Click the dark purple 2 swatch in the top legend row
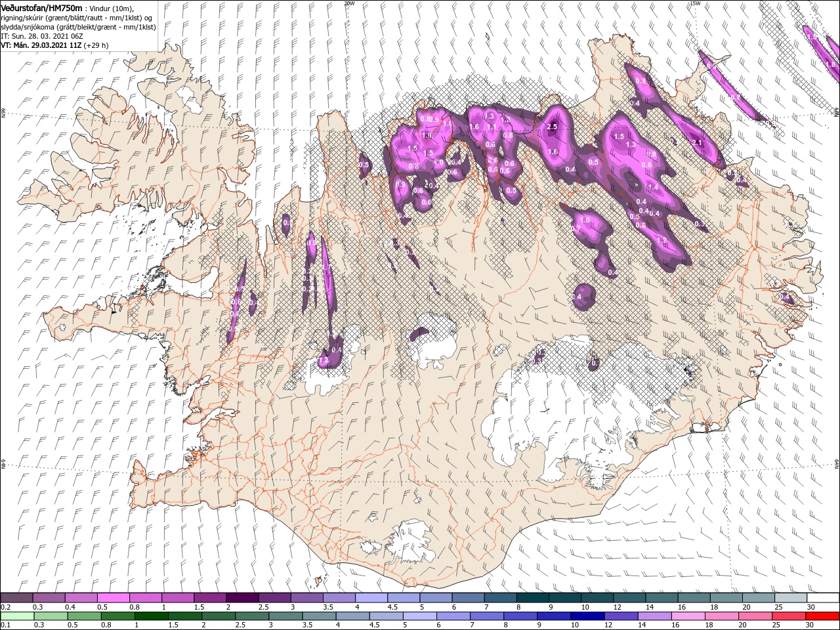Image resolution: width=840 pixels, height=630 pixels. click(242, 598)
